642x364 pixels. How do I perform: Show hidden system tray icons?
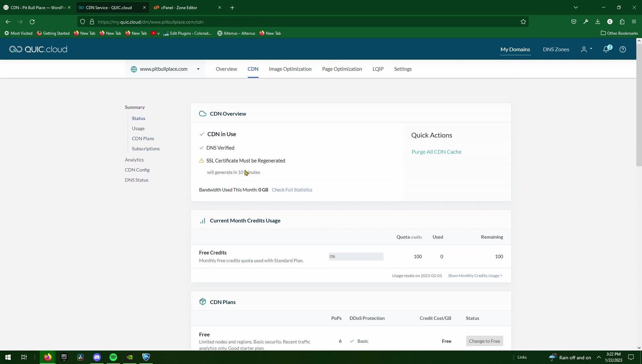[x=599, y=357]
